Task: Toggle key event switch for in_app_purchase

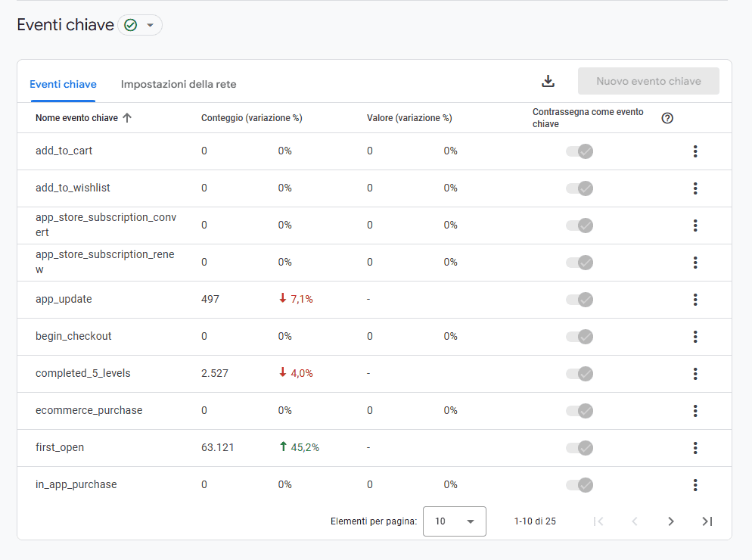Action: click(x=580, y=484)
